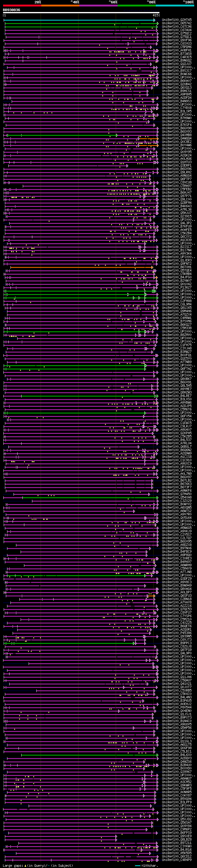Select the UniRef100_Q97P71 label
Image resolution: width=197 pixels, height=868 pixels.
(176, 196)
